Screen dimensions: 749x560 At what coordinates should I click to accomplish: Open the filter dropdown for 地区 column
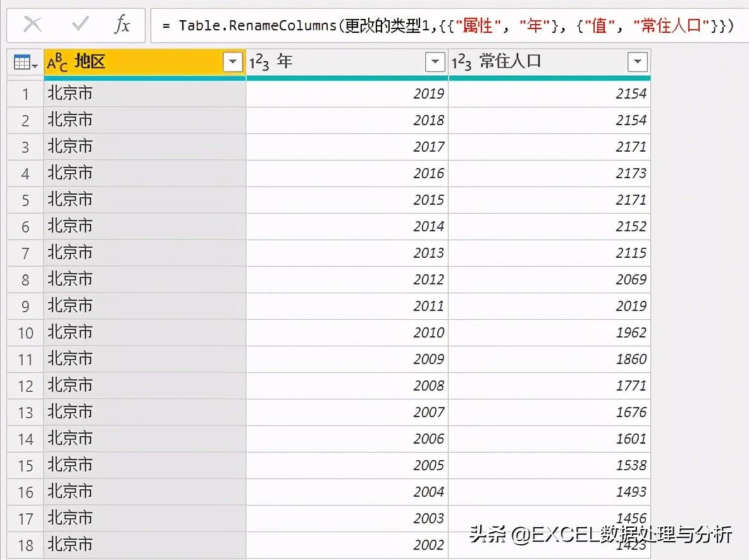233,62
